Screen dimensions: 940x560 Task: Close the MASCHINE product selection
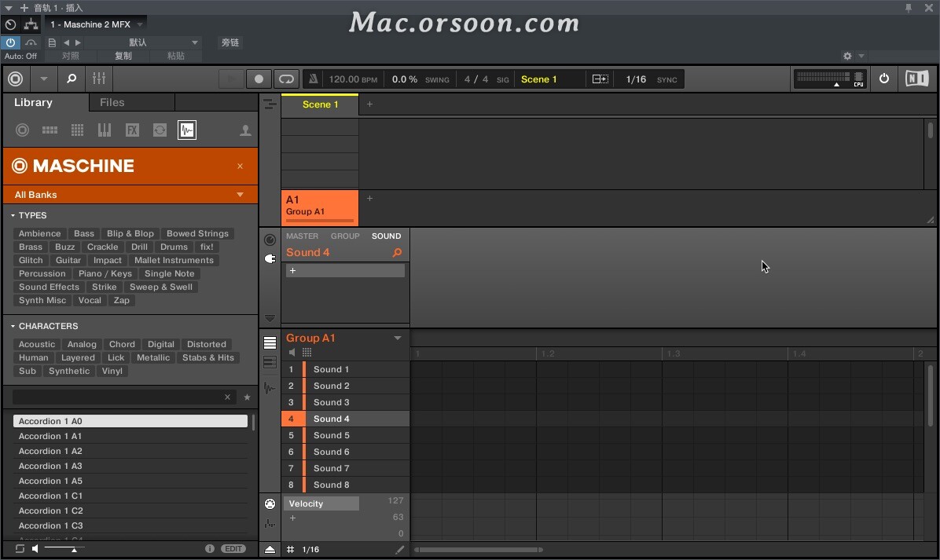(240, 166)
